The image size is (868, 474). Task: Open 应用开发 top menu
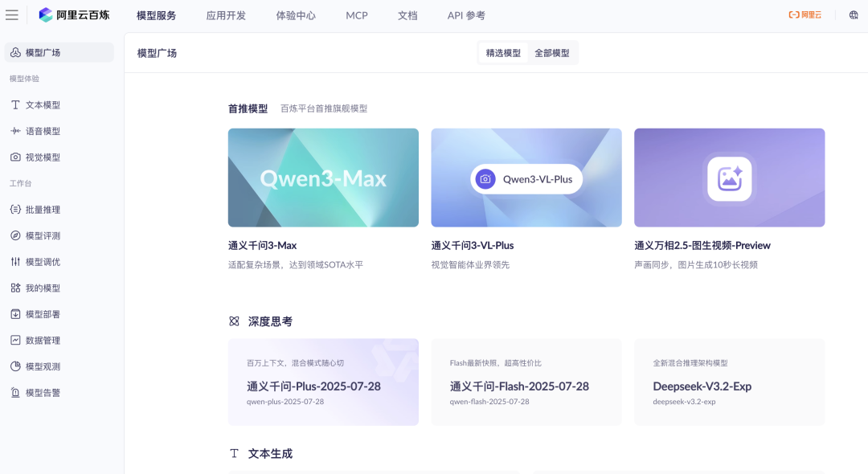[226, 15]
